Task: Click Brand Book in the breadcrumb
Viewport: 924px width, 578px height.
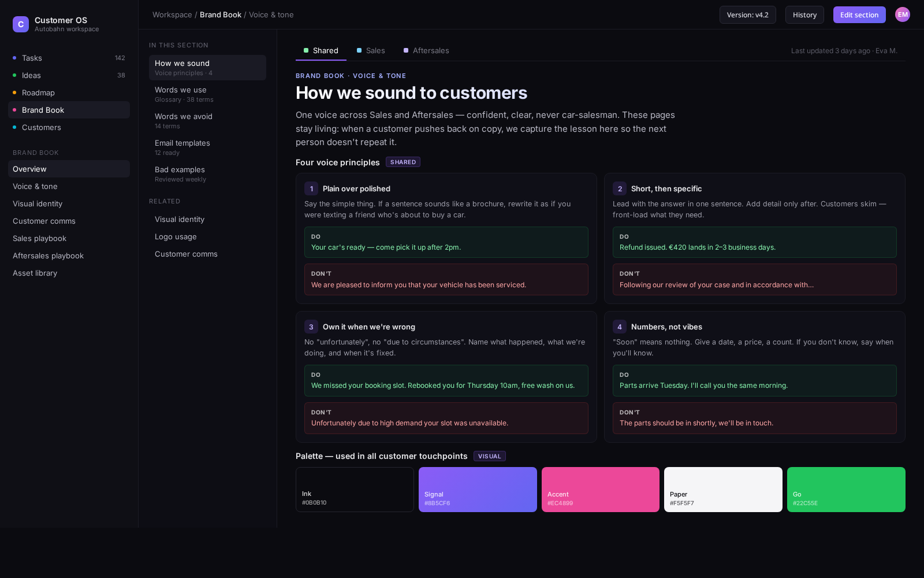Action: (221, 14)
